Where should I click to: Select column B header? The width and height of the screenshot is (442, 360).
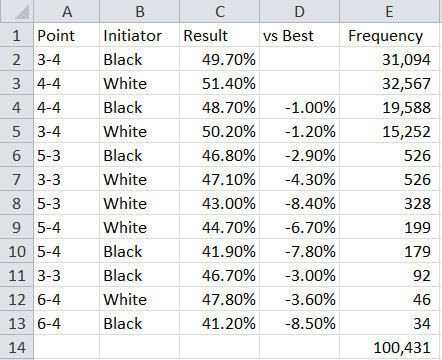139,11
